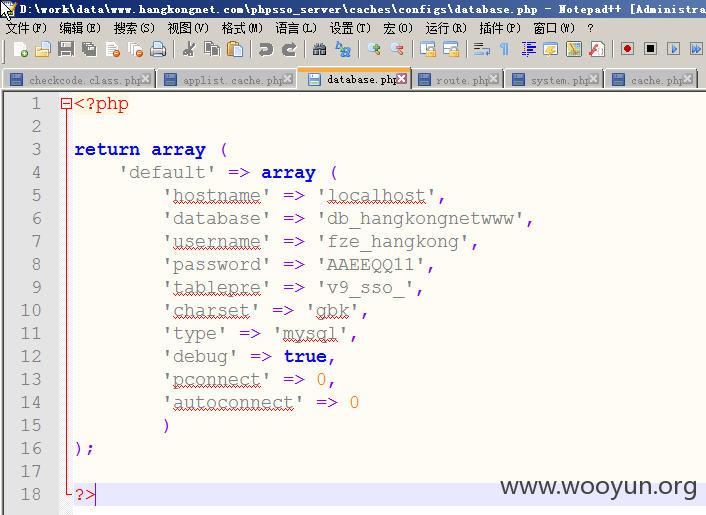Click the Save All icon
The height and width of the screenshot is (515, 706).
89,49
